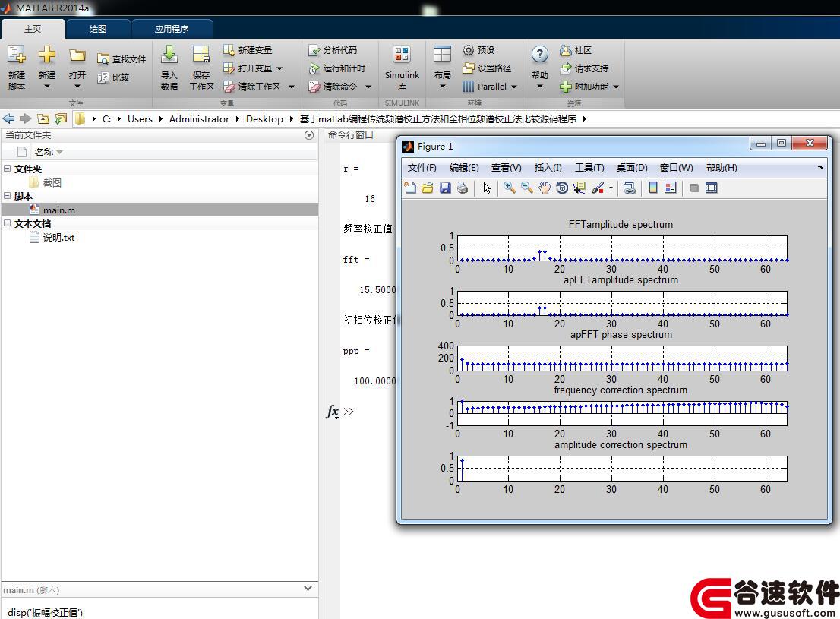Click Desktop in the address path
840x619 pixels.
[264, 119]
